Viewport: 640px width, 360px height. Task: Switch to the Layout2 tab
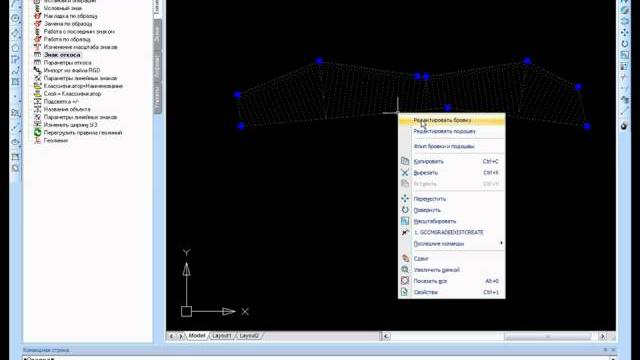pyautogui.click(x=249, y=336)
